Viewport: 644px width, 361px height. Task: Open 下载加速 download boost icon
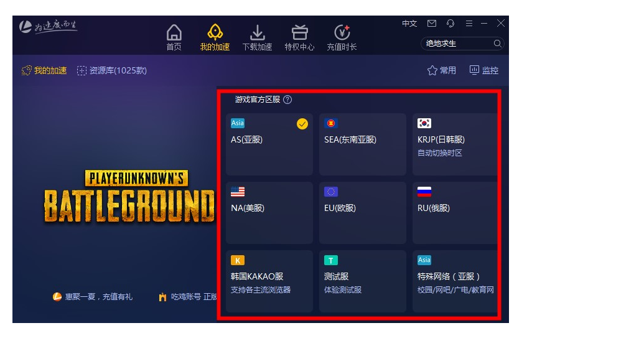pos(257,35)
